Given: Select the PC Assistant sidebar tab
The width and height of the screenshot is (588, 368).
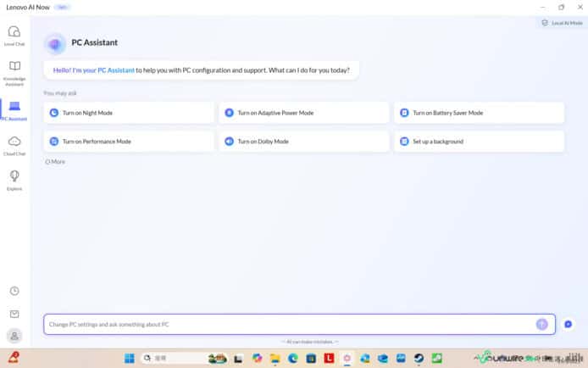Looking at the screenshot, I should point(14,111).
